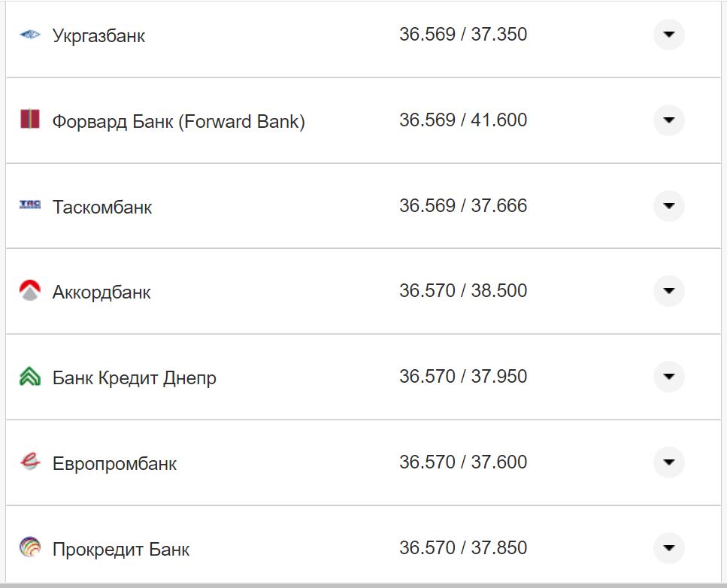Open the Аккордбанк dropdown arrow
This screenshot has width=727, height=588.
pos(668,290)
